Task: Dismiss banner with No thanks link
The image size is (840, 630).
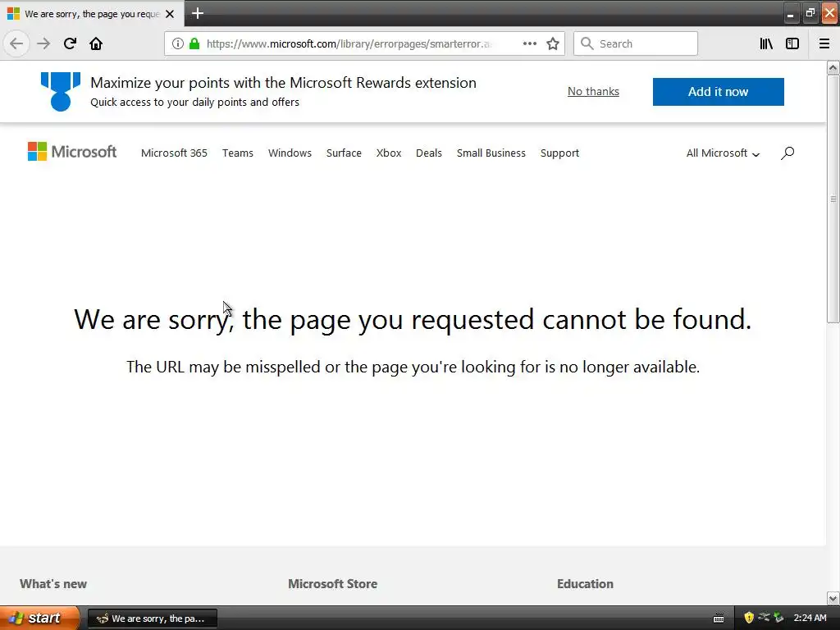Action: point(593,92)
